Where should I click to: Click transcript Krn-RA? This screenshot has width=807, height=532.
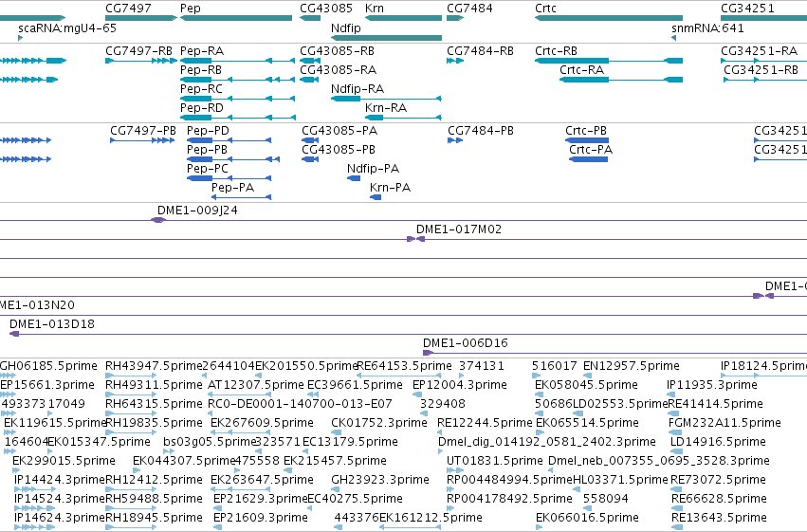(x=403, y=118)
